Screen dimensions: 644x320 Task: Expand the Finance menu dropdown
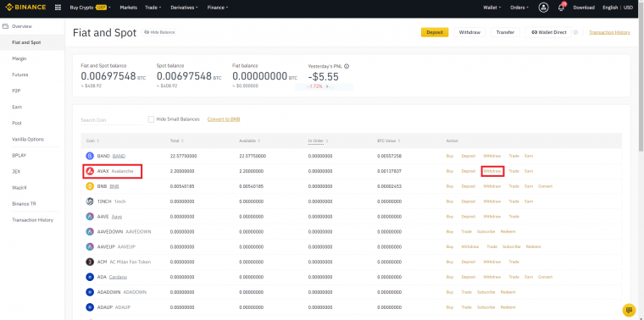click(x=218, y=8)
